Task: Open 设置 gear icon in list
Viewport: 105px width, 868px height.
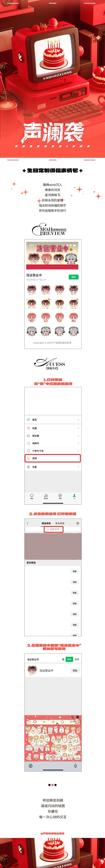Action: [29, 467]
